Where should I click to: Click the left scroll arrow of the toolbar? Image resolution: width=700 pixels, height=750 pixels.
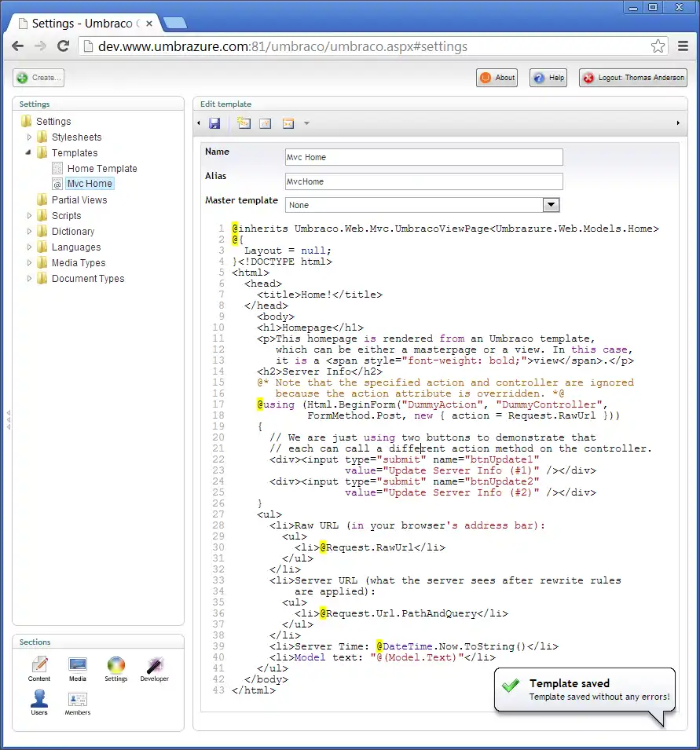pos(199,123)
